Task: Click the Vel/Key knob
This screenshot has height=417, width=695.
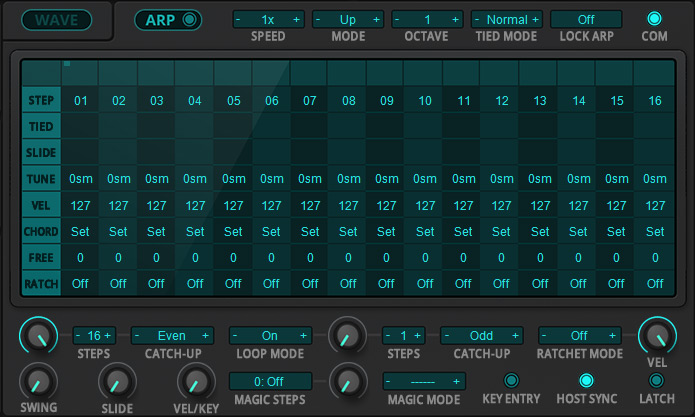Action: pos(194,382)
